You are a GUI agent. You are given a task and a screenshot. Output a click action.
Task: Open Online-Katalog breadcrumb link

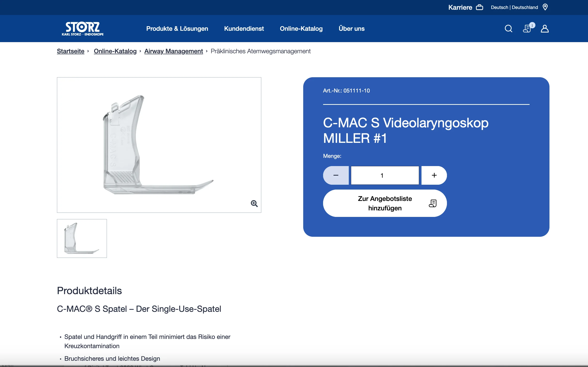(x=115, y=51)
